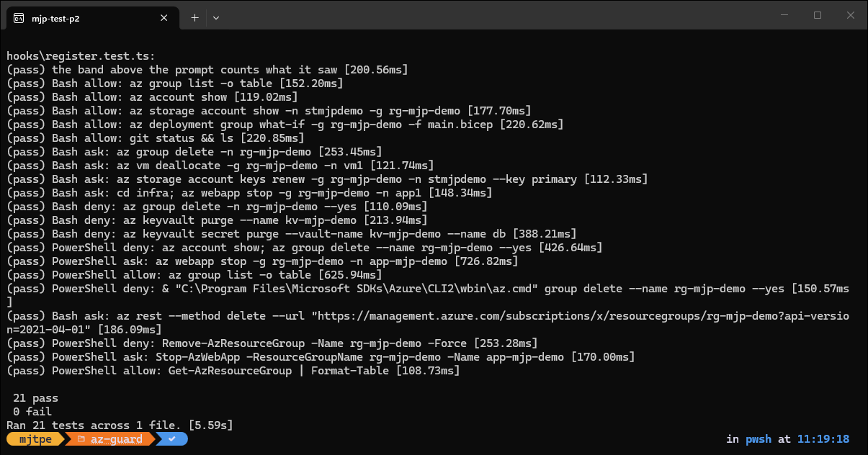Click the az-guard folder prompt segment
The image size is (868, 455).
[110, 439]
